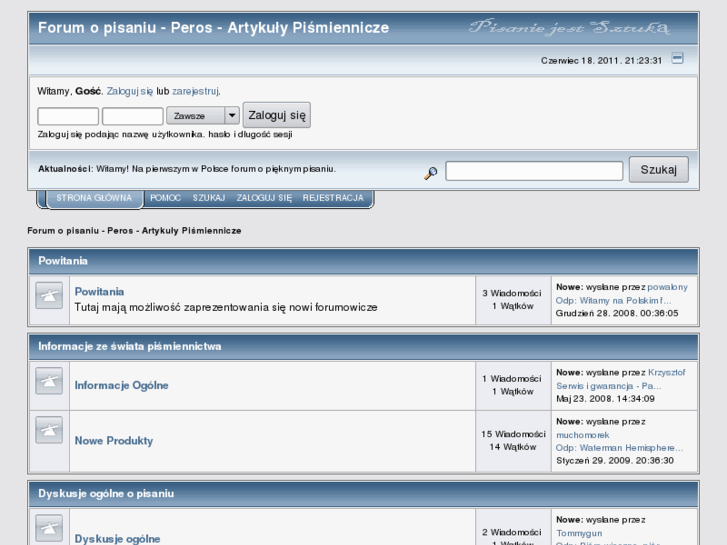Open the Informacje Ogólne board
727x545 pixels.
(x=121, y=385)
